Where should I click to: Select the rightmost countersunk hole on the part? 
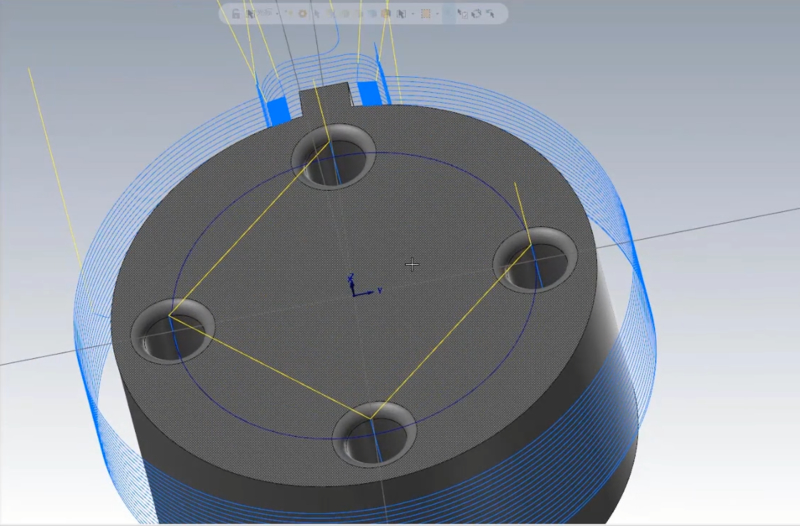[x=535, y=259]
